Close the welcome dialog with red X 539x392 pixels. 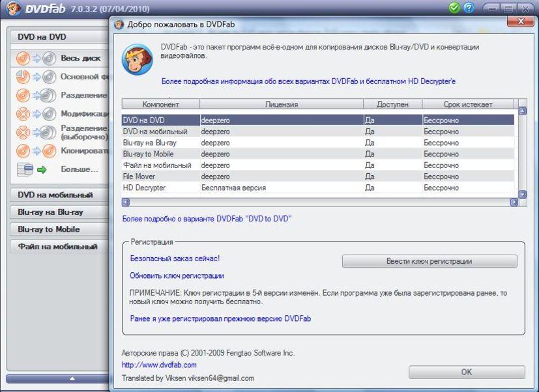click(x=521, y=21)
